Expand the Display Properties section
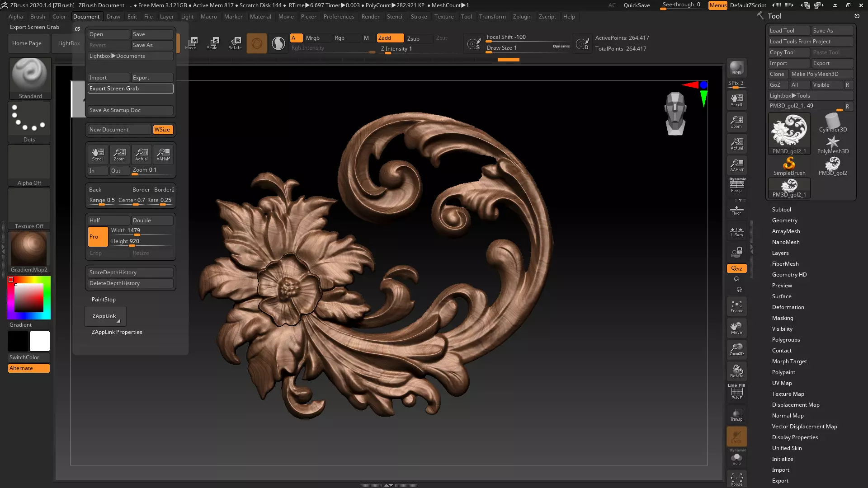This screenshot has width=868, height=488. [795, 437]
